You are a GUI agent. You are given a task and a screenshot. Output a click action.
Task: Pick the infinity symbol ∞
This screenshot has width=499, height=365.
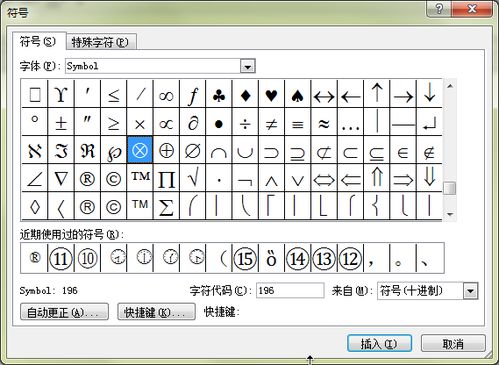tap(166, 94)
